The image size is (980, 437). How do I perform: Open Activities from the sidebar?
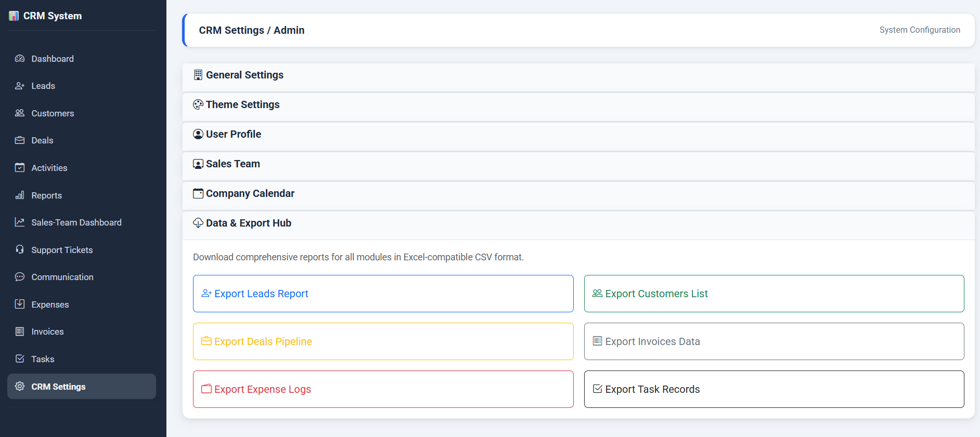[82, 168]
